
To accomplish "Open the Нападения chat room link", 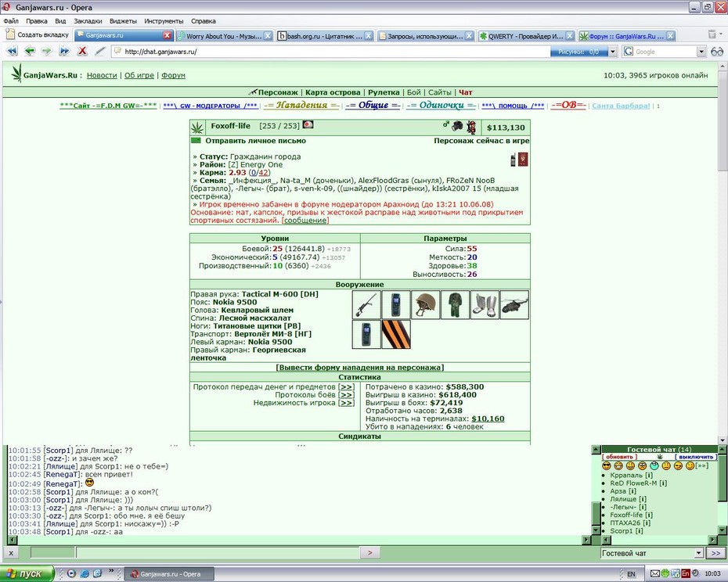I will (x=301, y=105).
